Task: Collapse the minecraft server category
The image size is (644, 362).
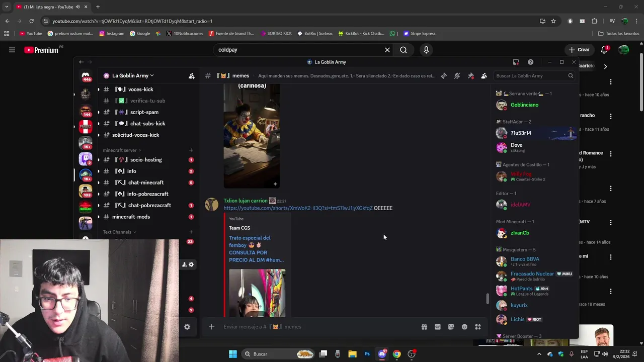Action: pyautogui.click(x=122, y=150)
